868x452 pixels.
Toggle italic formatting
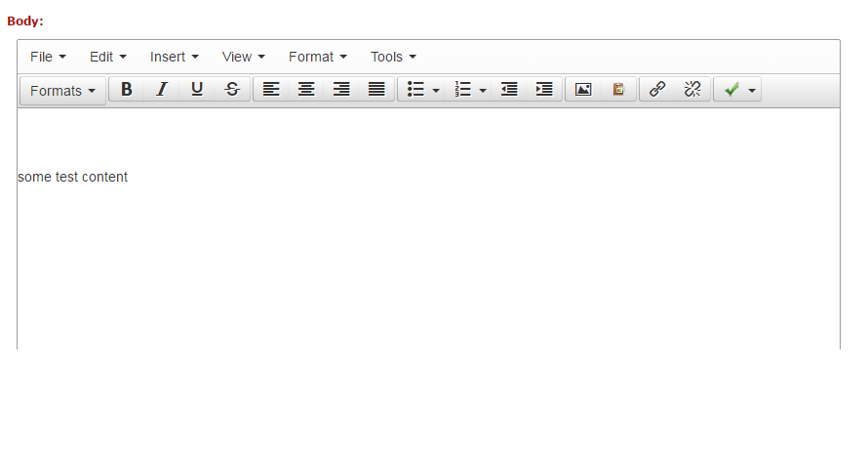coord(161,89)
